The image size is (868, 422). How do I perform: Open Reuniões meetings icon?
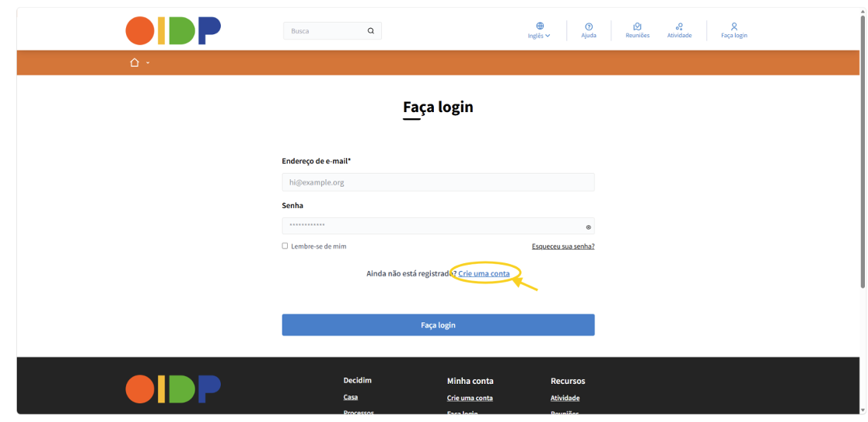(637, 26)
